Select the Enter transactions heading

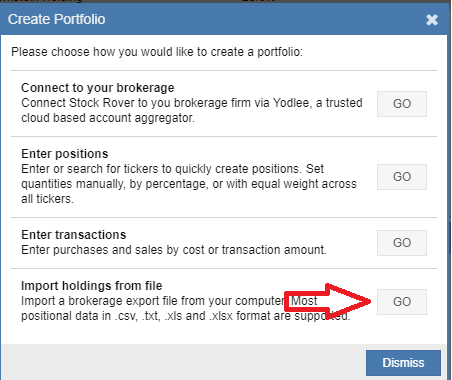point(74,235)
